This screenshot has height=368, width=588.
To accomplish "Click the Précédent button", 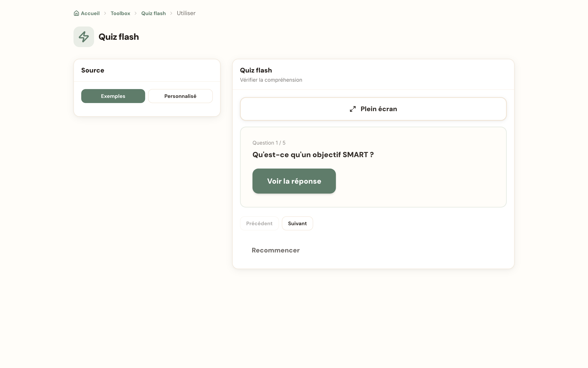I will (x=259, y=223).
